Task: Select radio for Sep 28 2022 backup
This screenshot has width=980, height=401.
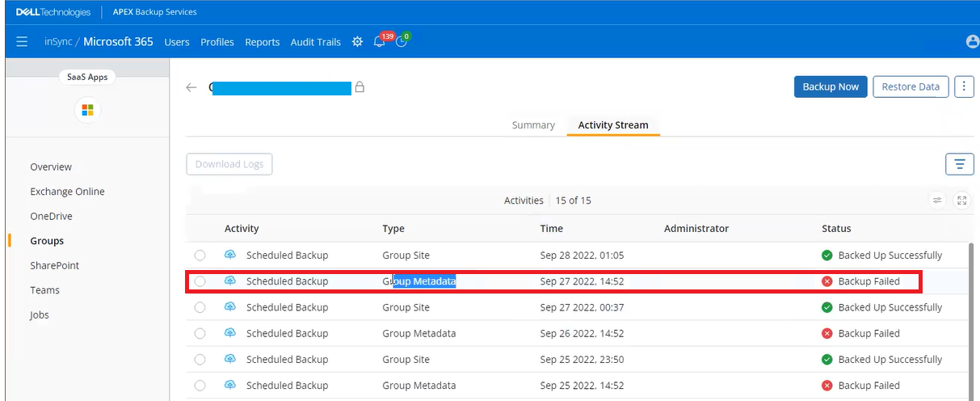Action: click(200, 255)
